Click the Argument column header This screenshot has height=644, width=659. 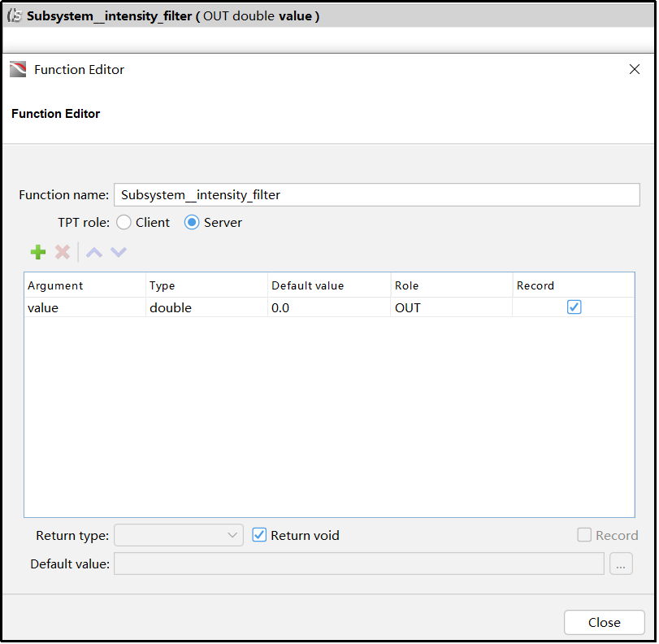tap(85, 285)
